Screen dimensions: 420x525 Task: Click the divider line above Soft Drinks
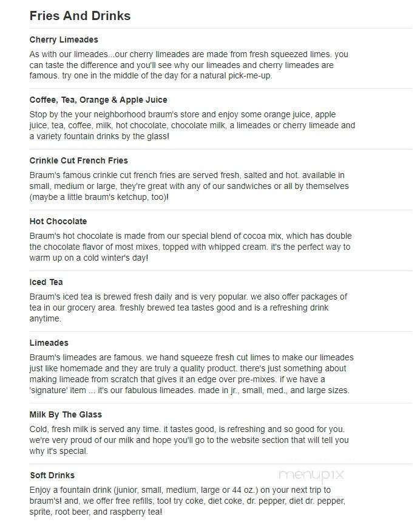click(x=221, y=464)
